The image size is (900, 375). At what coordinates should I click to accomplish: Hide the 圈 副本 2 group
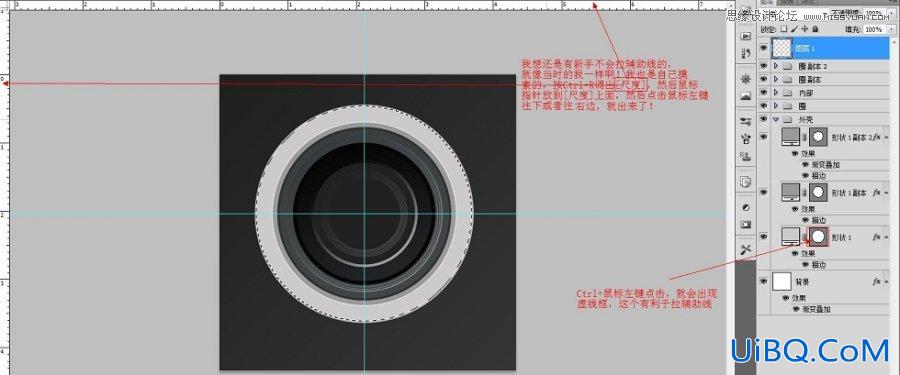click(763, 66)
